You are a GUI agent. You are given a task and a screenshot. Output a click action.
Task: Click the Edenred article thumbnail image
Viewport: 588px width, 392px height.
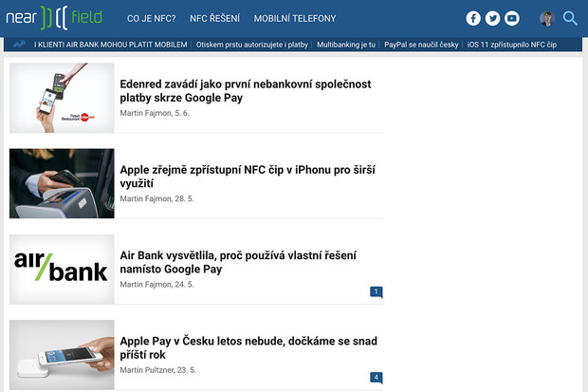click(x=62, y=98)
